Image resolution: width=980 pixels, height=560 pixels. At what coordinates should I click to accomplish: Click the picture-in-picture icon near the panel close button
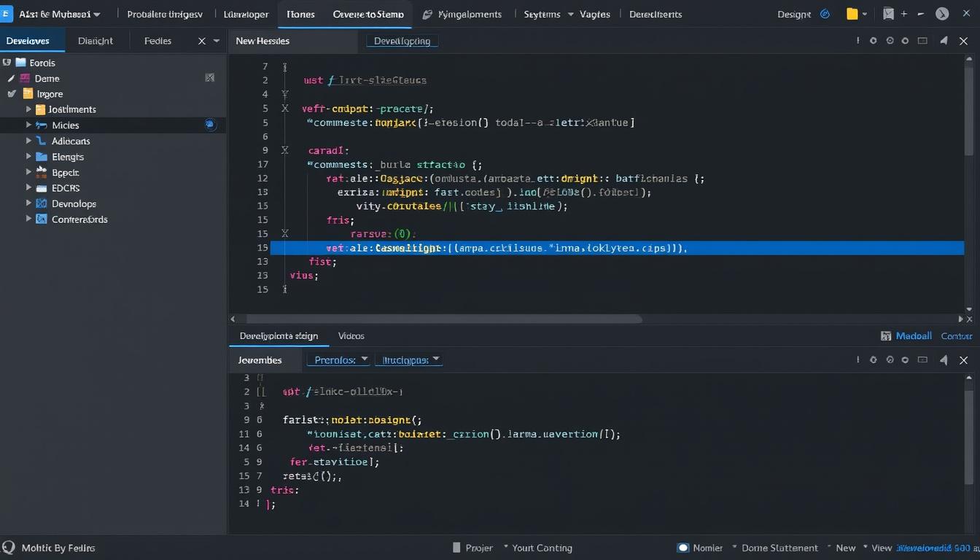921,41
